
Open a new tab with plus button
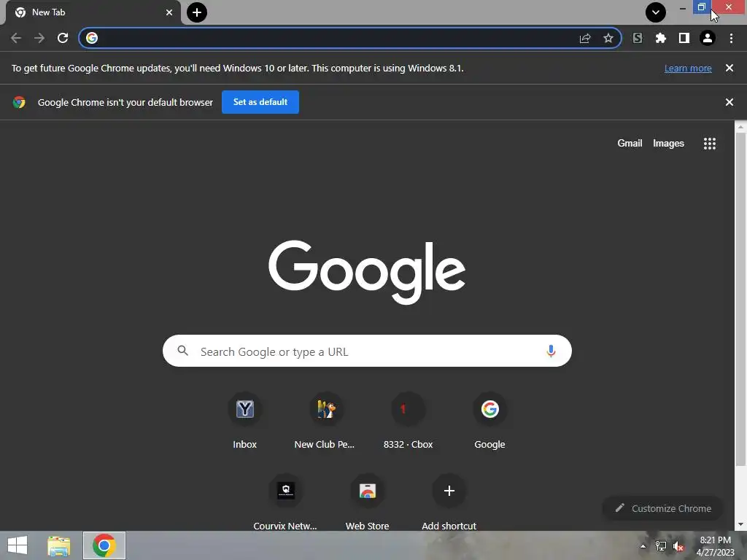point(197,12)
